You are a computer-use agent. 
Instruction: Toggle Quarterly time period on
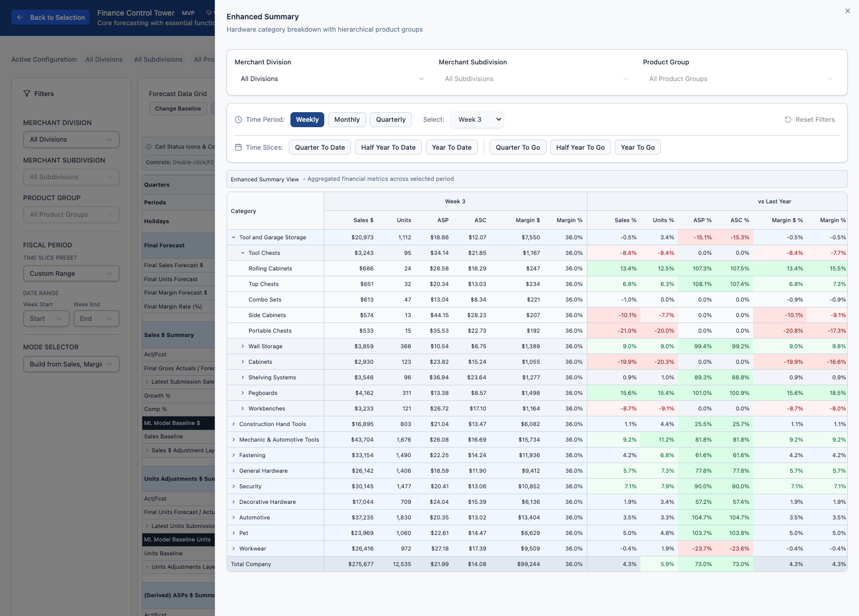click(x=391, y=119)
